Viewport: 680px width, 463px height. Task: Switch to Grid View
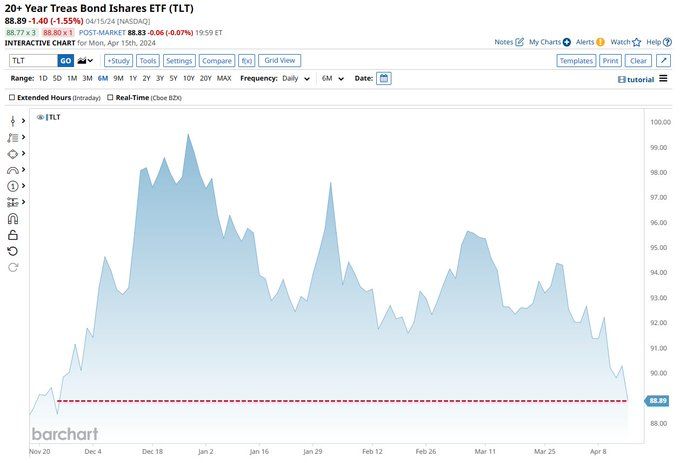click(x=280, y=61)
